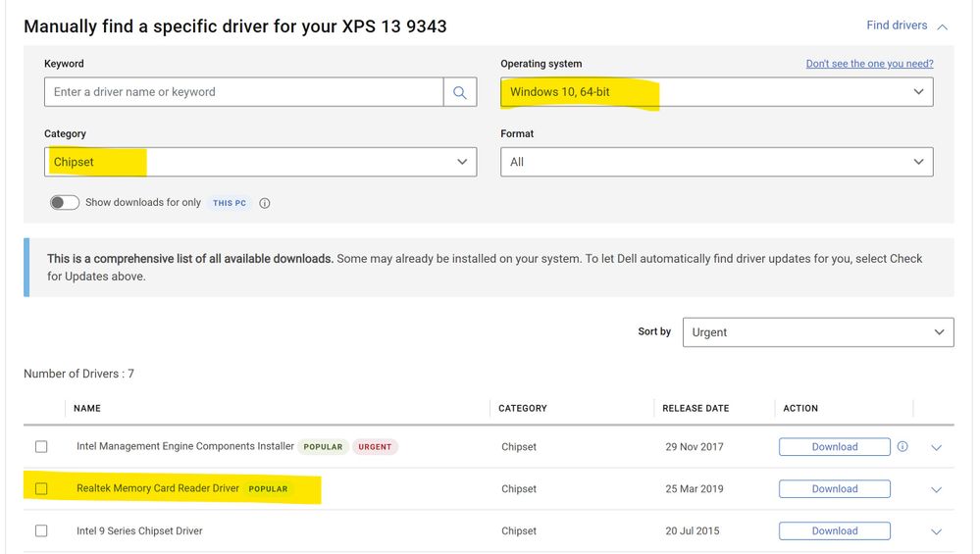Image resolution: width=980 pixels, height=554 pixels.
Task: Click the 20 Jul 2015 release date
Action: point(693,530)
